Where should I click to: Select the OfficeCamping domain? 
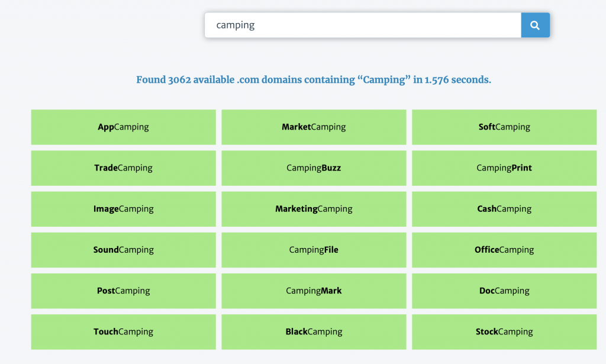point(504,250)
